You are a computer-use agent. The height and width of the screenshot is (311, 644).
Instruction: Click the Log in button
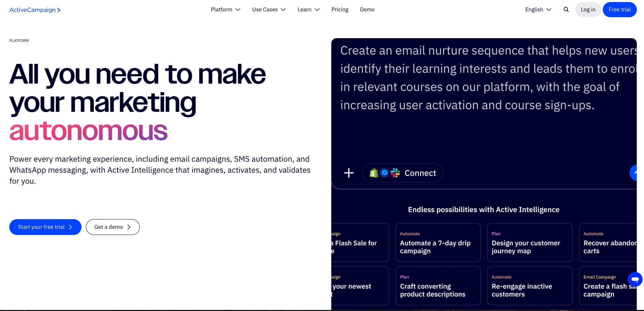pos(588,10)
